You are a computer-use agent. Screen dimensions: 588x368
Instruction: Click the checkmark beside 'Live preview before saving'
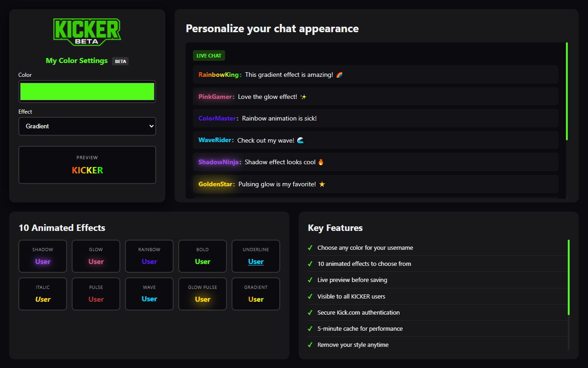(310, 280)
